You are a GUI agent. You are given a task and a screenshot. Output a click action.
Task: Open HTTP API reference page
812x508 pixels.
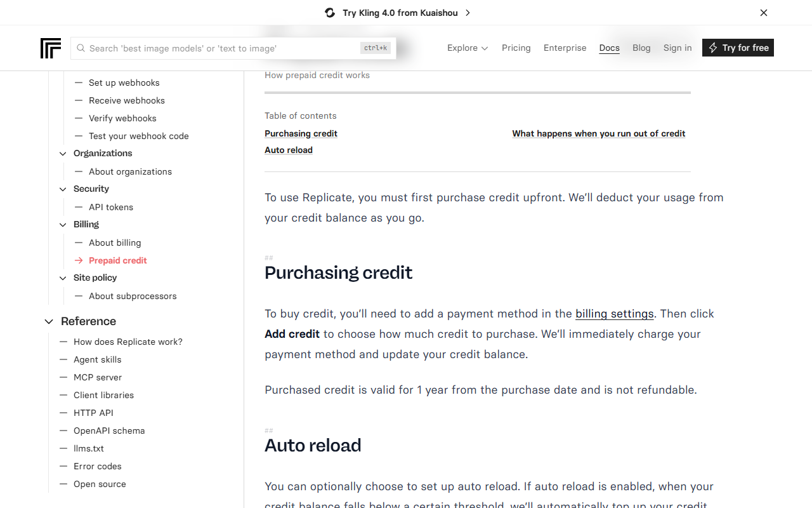(x=93, y=413)
